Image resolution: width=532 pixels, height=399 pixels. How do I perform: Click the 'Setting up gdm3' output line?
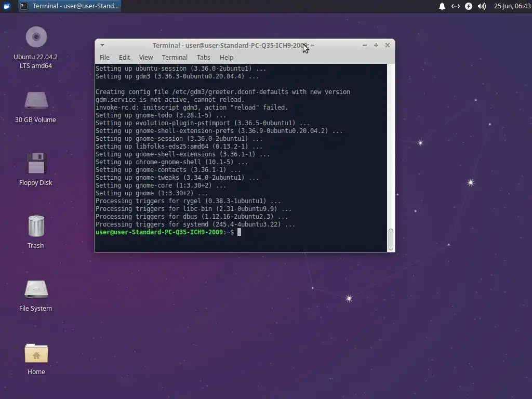point(177,76)
